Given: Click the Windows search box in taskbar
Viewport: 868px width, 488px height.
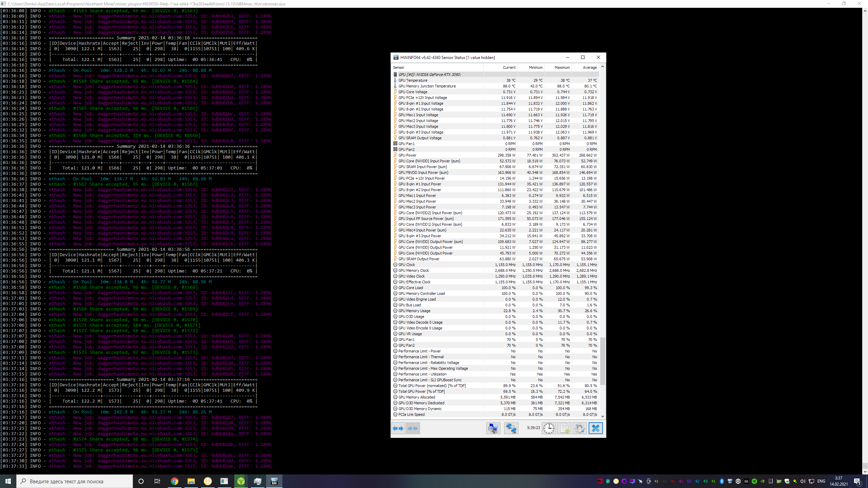Looking at the screenshot, I should pos(75,481).
